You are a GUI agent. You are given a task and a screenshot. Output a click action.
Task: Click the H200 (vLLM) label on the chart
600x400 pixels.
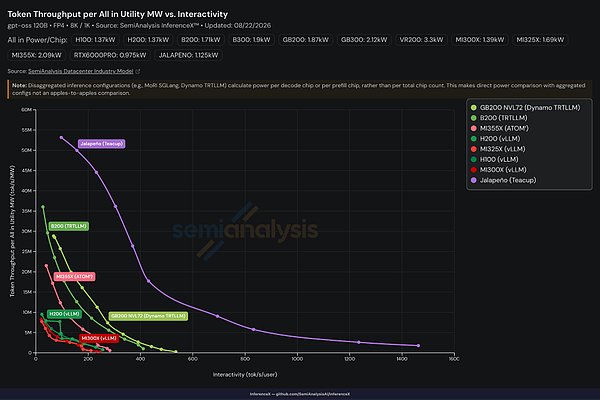[64, 314]
